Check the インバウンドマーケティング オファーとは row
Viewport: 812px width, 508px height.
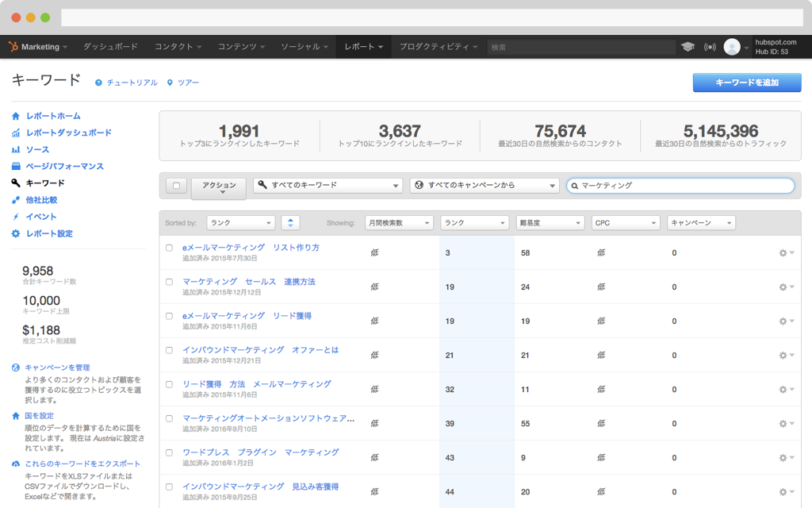(x=169, y=350)
